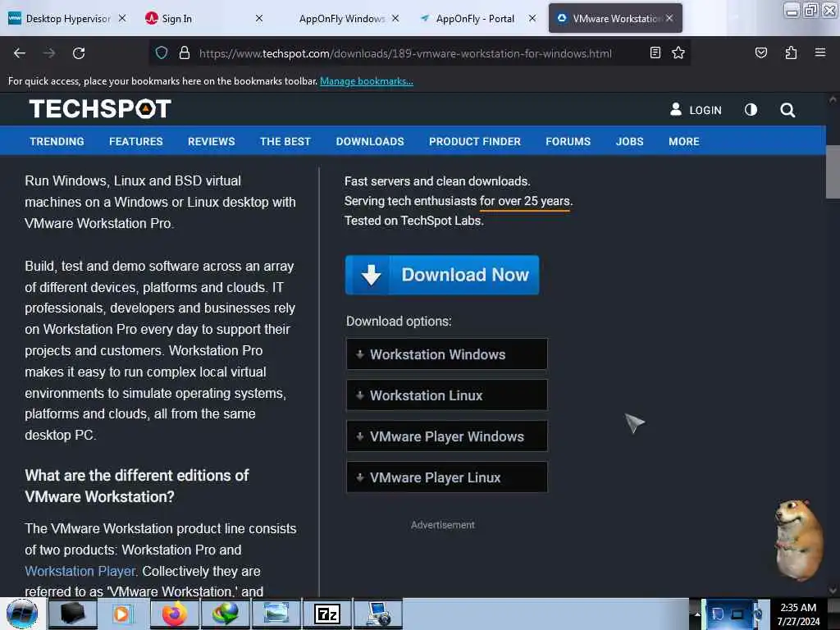This screenshot has width=840, height=630.
Task: Click the site padlock security icon
Action: pos(185,52)
